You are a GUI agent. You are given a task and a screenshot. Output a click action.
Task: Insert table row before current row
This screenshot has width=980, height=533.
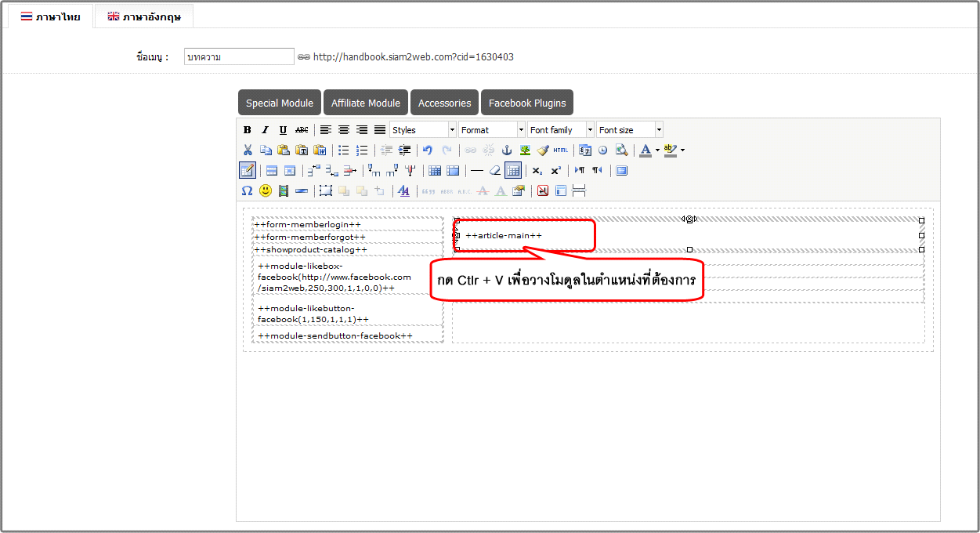tap(314, 170)
